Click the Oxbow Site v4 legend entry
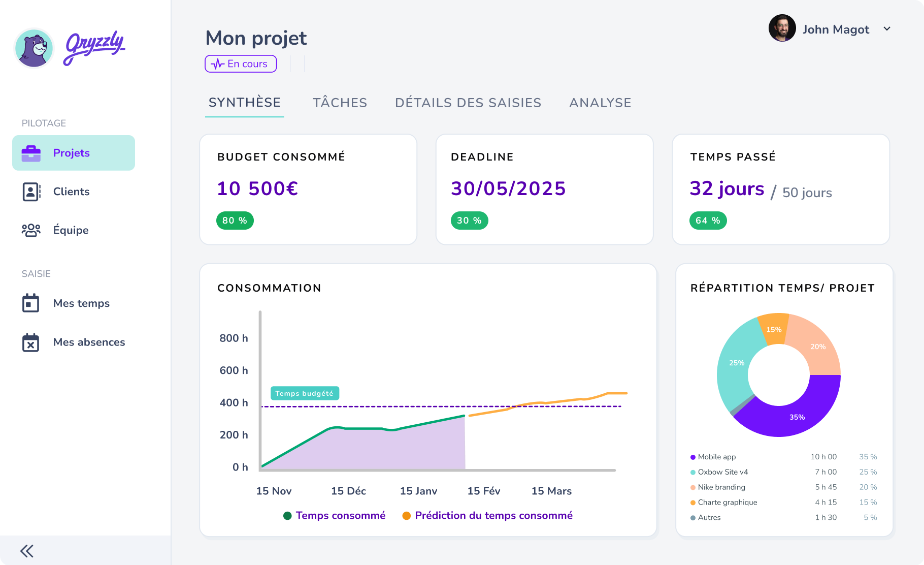The height and width of the screenshot is (565, 924). (722, 472)
